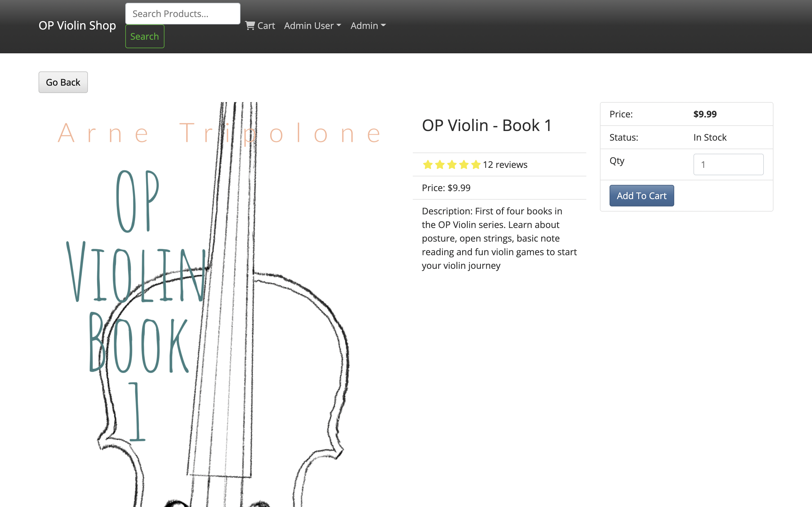Image resolution: width=812 pixels, height=507 pixels.
Task: Click the cart glyph next to Cart label
Action: (250, 26)
